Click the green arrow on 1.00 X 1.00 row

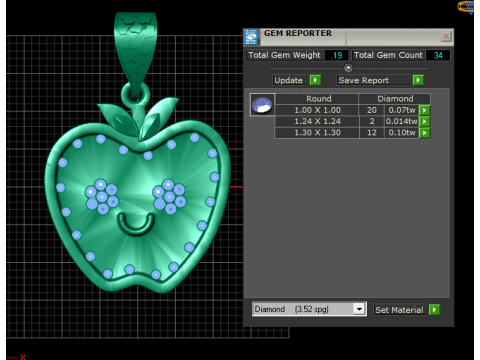click(x=424, y=110)
